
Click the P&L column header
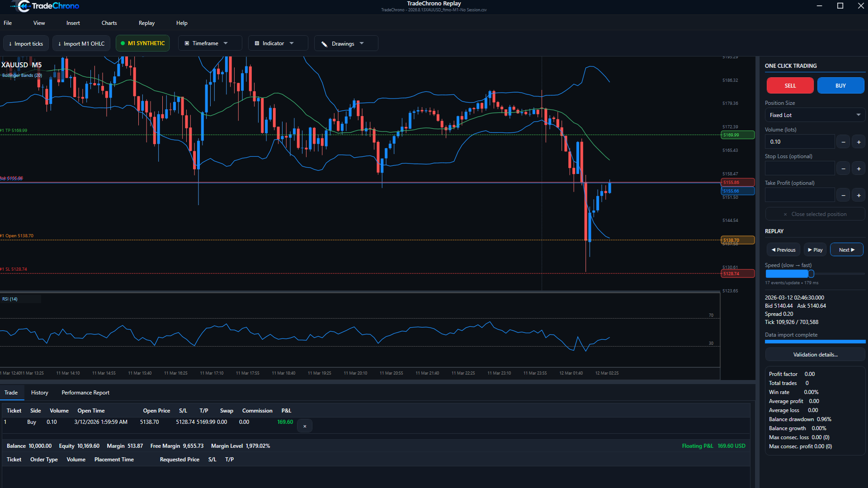[286, 411]
